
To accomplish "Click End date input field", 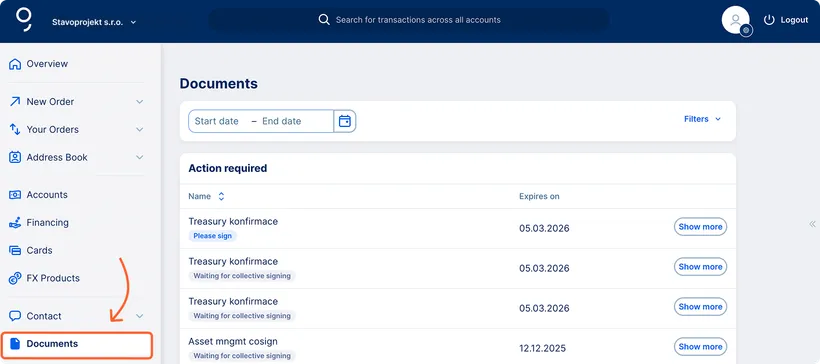I will pyautogui.click(x=282, y=121).
